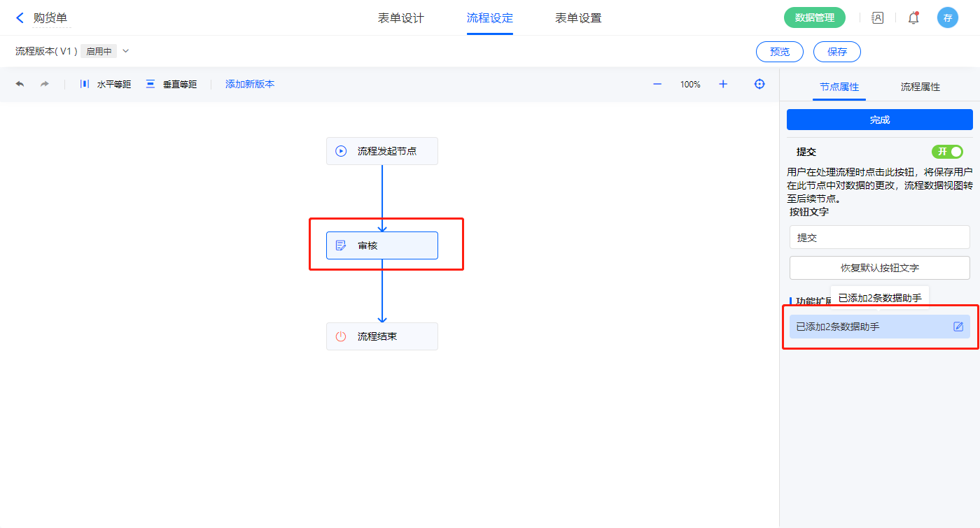
Task: Expand the 流程版本 V1 dropdown
Action: [126, 51]
